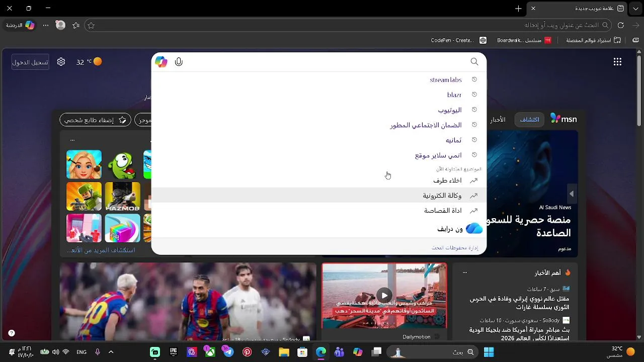This screenshot has height=362, width=644.
Task: Open page settings gear icon
Action: 61,62
